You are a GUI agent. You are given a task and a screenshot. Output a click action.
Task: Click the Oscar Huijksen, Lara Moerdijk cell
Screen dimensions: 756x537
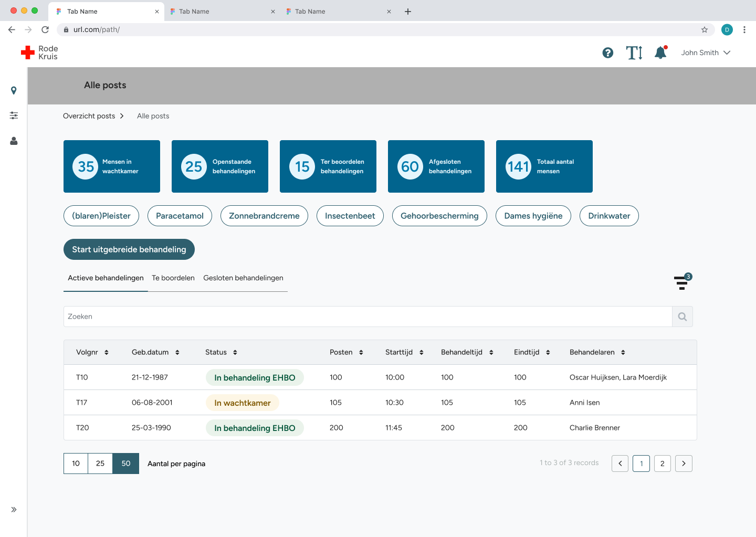618,377
